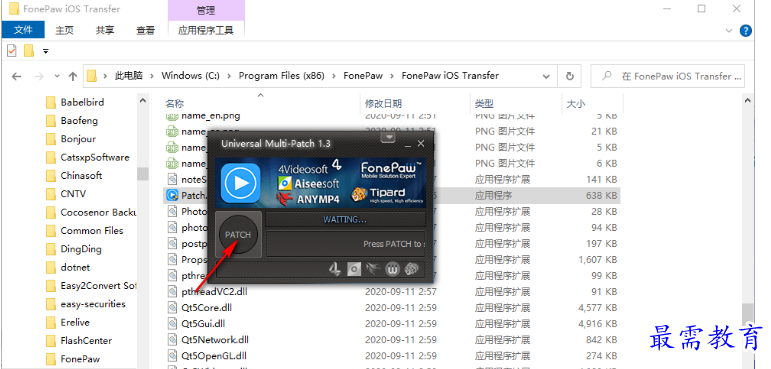Click FonePaw iOS Transfer breadcrumb segment
The width and height of the screenshot is (771, 369).
click(450, 76)
